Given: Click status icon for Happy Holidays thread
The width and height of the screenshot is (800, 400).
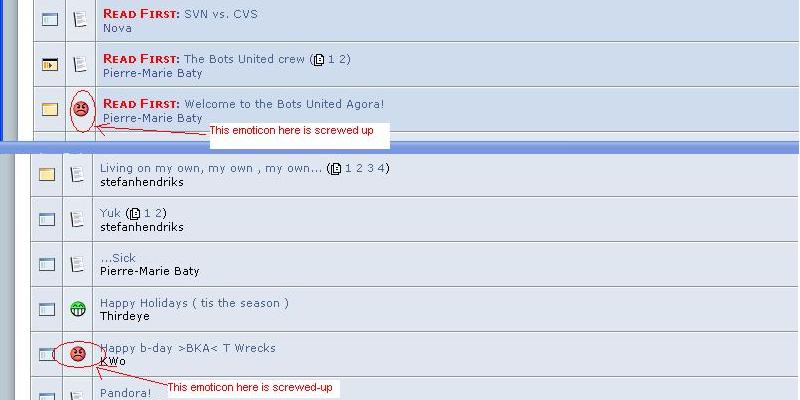Looking at the screenshot, I should (47, 309).
